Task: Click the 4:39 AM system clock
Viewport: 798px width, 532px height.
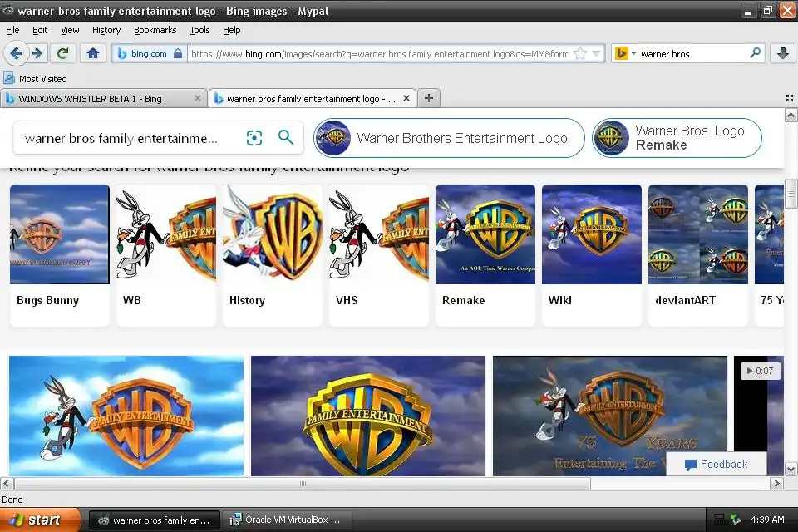Action: tap(767, 520)
